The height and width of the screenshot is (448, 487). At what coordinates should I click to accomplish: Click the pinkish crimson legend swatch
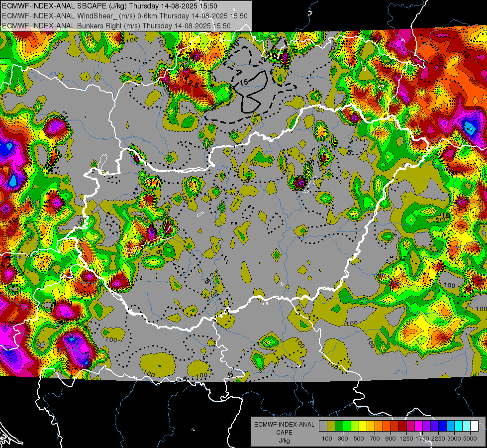coord(410,426)
